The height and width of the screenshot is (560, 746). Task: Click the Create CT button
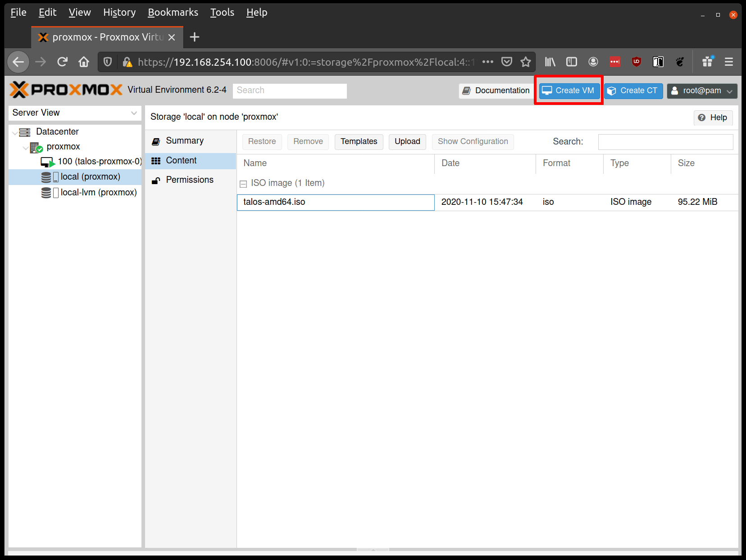tap(633, 90)
